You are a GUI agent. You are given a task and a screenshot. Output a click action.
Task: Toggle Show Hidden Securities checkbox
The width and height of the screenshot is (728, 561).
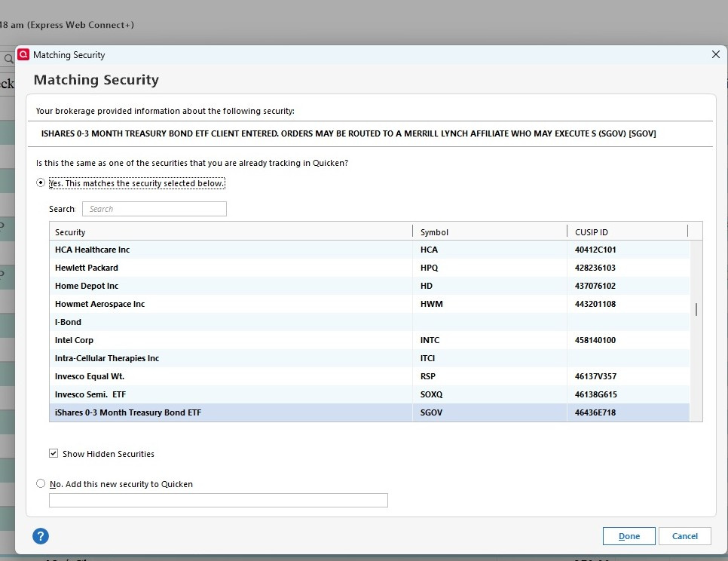point(54,454)
